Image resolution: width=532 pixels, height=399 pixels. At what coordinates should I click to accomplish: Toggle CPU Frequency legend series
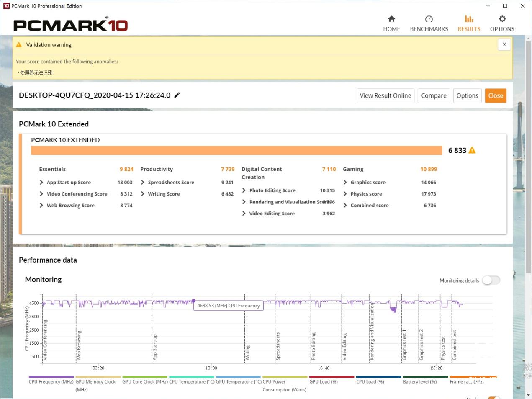point(51,381)
